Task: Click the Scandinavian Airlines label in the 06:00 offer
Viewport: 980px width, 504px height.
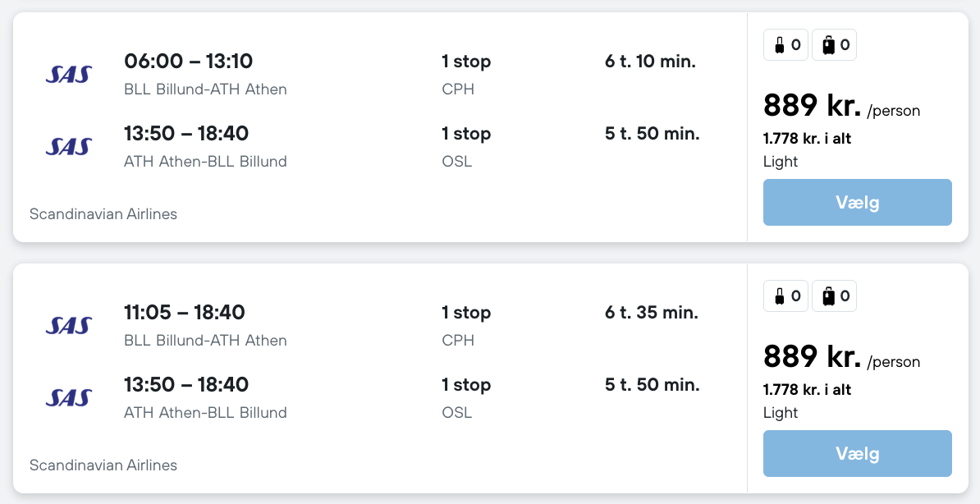Action: click(103, 214)
